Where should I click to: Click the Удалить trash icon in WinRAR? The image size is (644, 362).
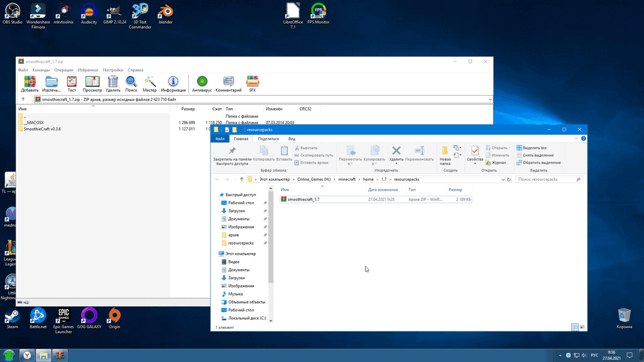pyautogui.click(x=113, y=84)
